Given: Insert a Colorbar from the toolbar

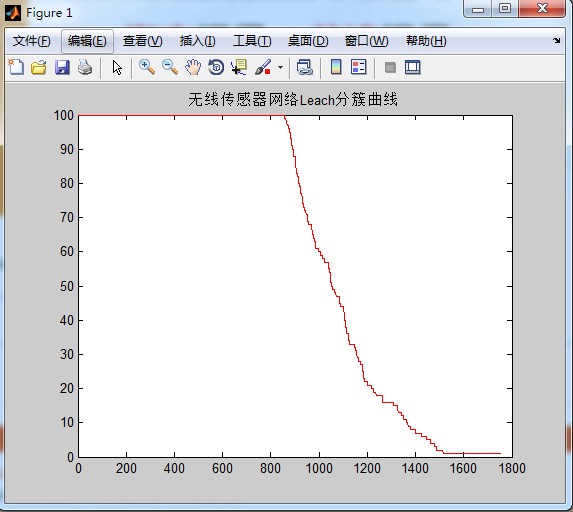Looking at the screenshot, I should click(x=336, y=67).
